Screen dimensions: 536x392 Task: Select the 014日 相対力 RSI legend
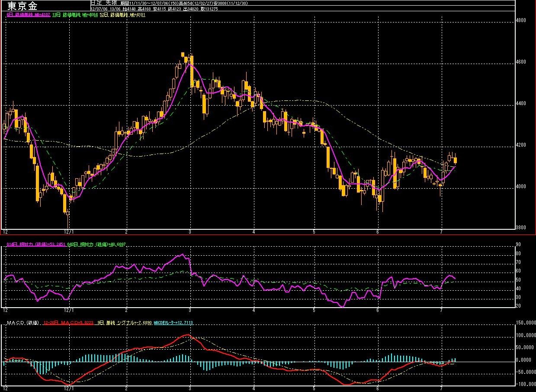coord(36,244)
